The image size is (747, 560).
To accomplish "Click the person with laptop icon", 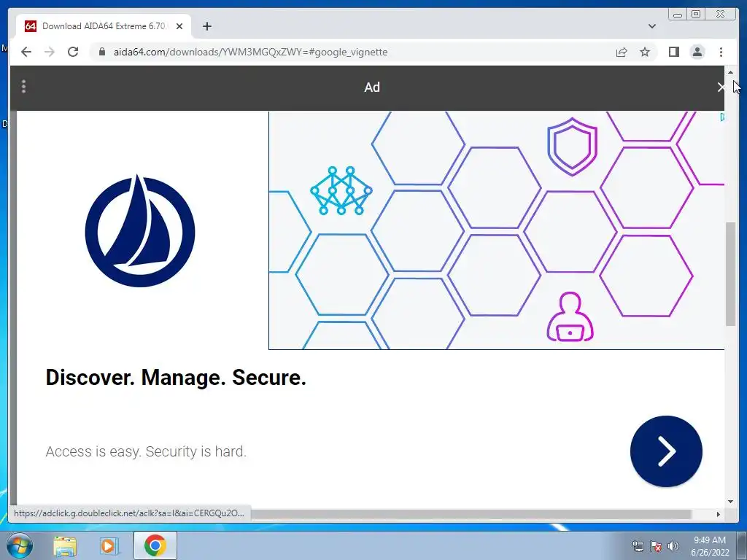I will pyautogui.click(x=570, y=316).
